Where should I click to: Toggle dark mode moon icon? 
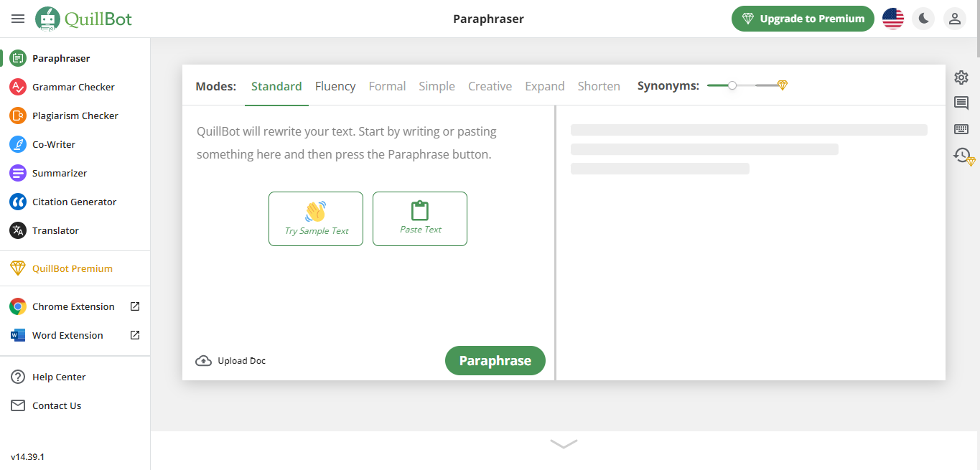click(923, 19)
